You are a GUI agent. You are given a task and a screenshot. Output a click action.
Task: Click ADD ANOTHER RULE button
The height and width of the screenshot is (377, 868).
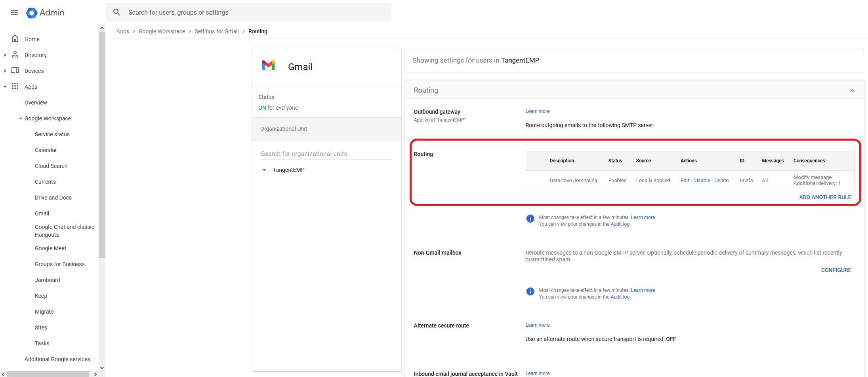click(x=825, y=197)
